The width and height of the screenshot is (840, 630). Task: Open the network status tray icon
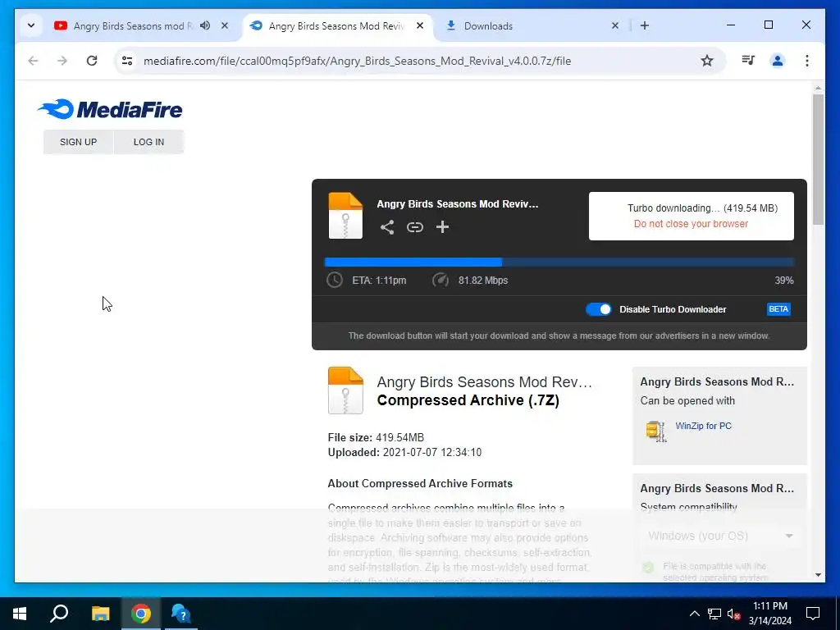(x=714, y=614)
